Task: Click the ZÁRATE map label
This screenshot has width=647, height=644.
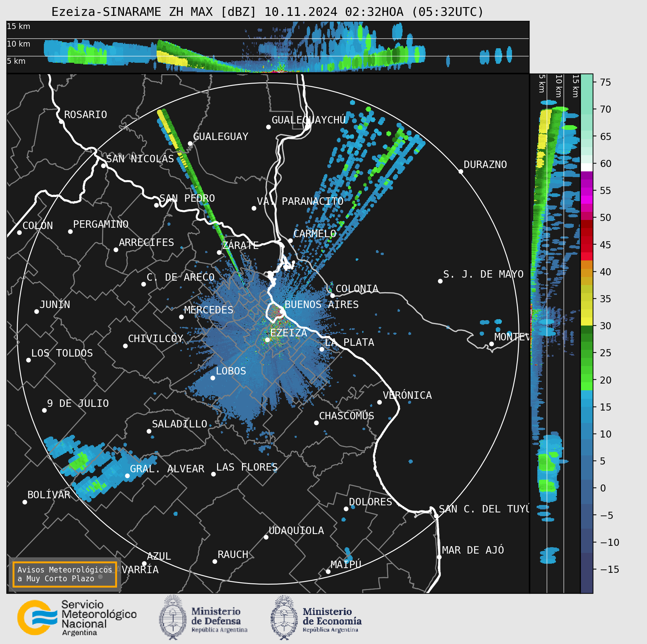Action: [241, 245]
